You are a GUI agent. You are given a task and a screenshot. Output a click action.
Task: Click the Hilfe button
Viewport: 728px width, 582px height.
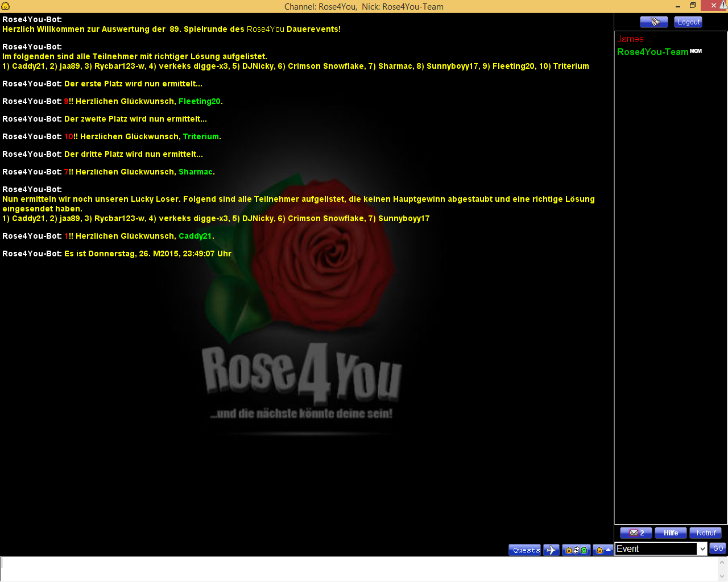[671, 533]
